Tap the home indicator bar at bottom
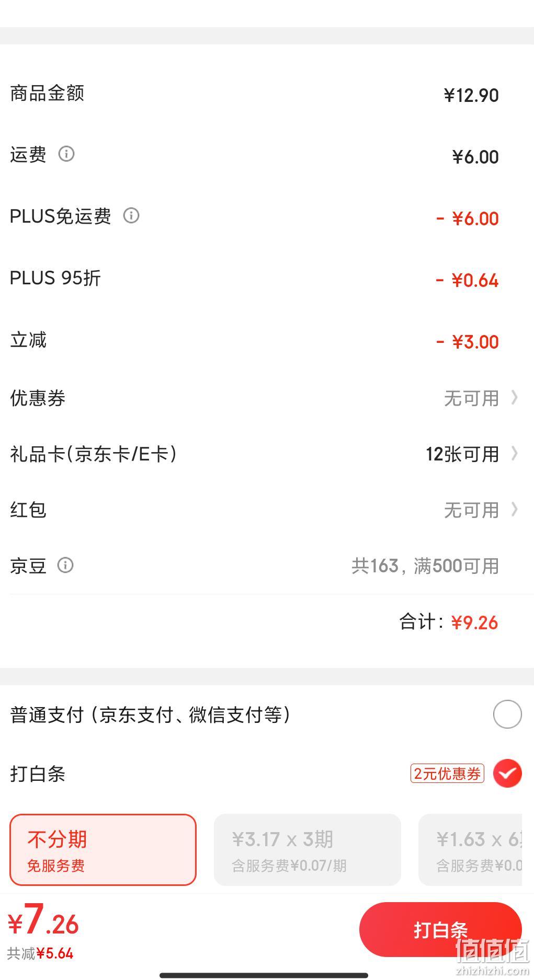 pyautogui.click(x=264, y=974)
